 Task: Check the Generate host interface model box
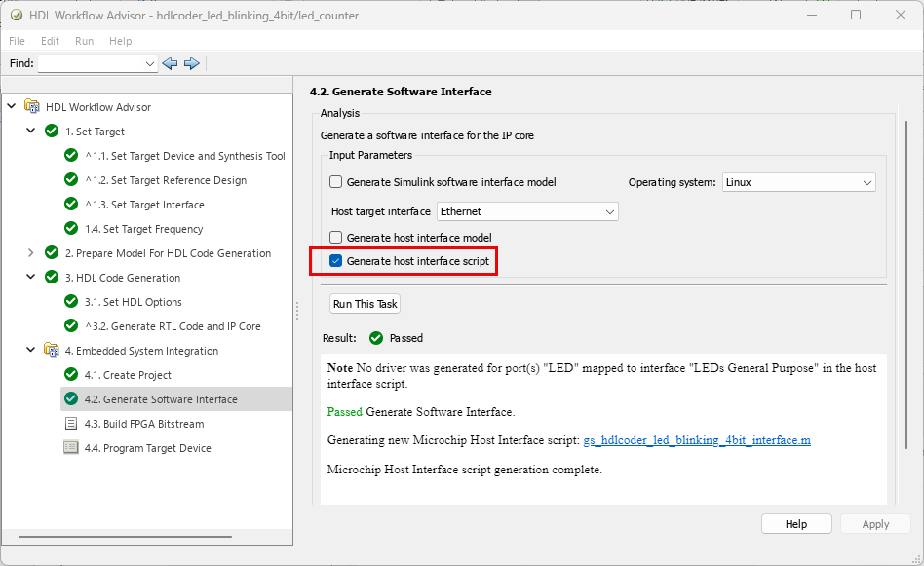[x=336, y=238]
